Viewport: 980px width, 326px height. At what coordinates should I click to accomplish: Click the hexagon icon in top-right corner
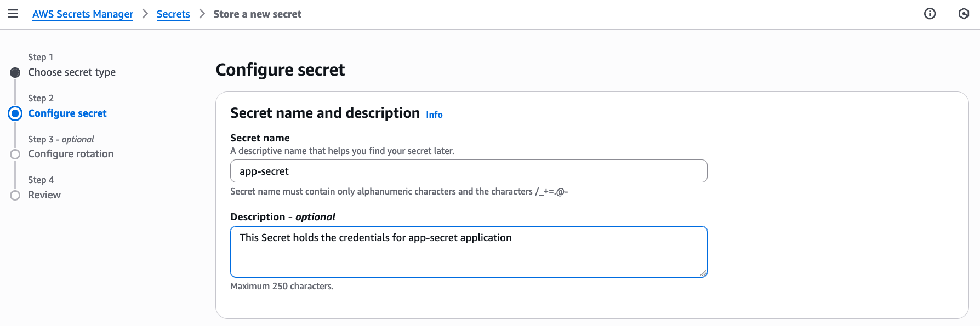pos(964,14)
